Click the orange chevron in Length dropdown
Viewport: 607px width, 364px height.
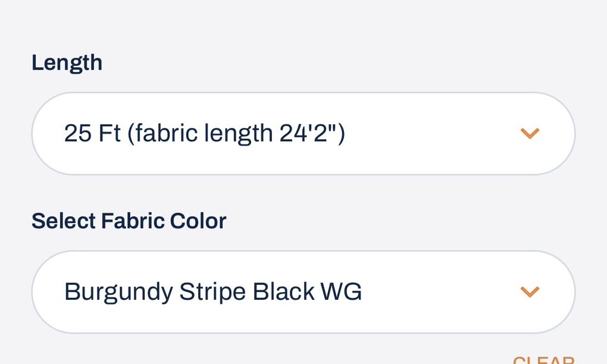click(x=529, y=134)
